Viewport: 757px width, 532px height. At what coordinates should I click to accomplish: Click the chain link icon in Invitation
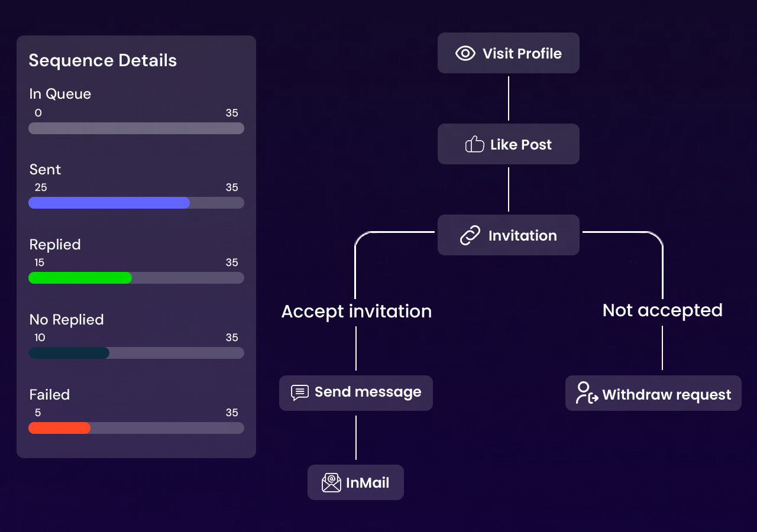(470, 235)
